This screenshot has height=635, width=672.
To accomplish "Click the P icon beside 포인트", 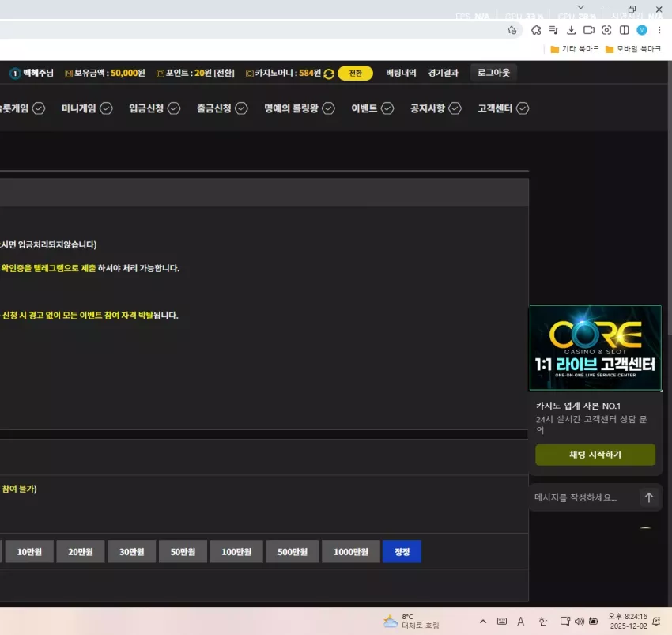I will click(x=160, y=74).
